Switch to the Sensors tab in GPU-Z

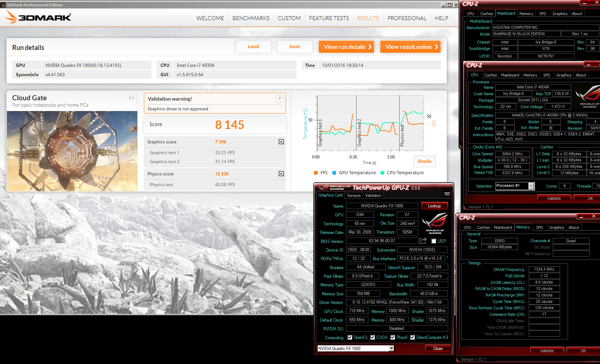pos(354,195)
